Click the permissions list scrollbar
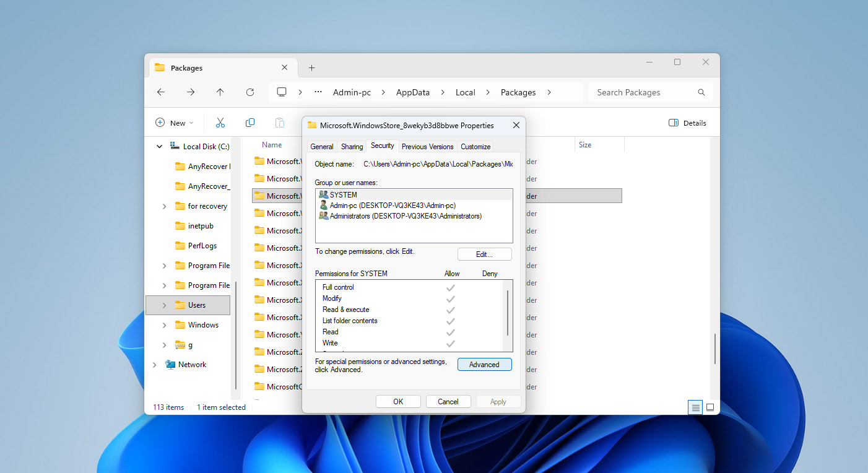Viewport: 868px width, 473px height. point(508,313)
